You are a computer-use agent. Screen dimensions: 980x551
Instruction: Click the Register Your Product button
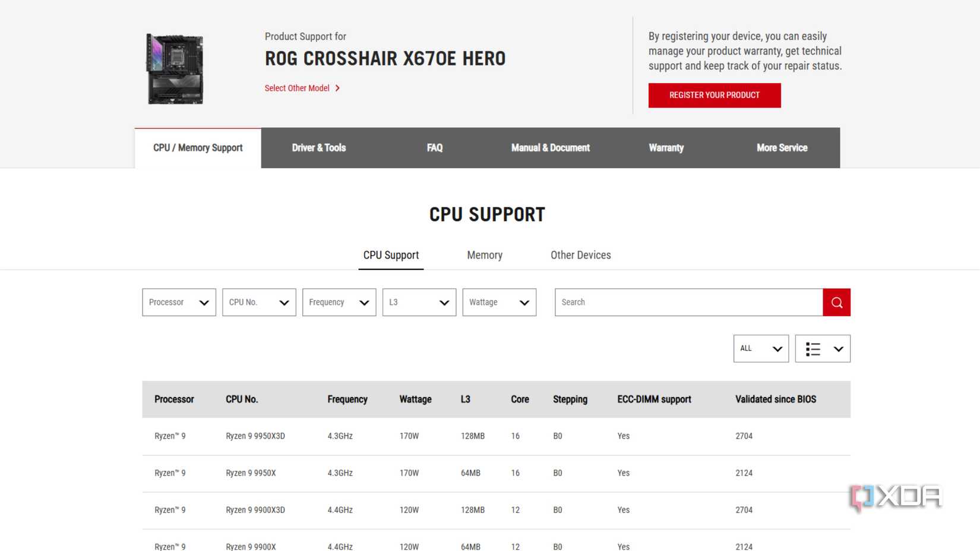pyautogui.click(x=715, y=95)
